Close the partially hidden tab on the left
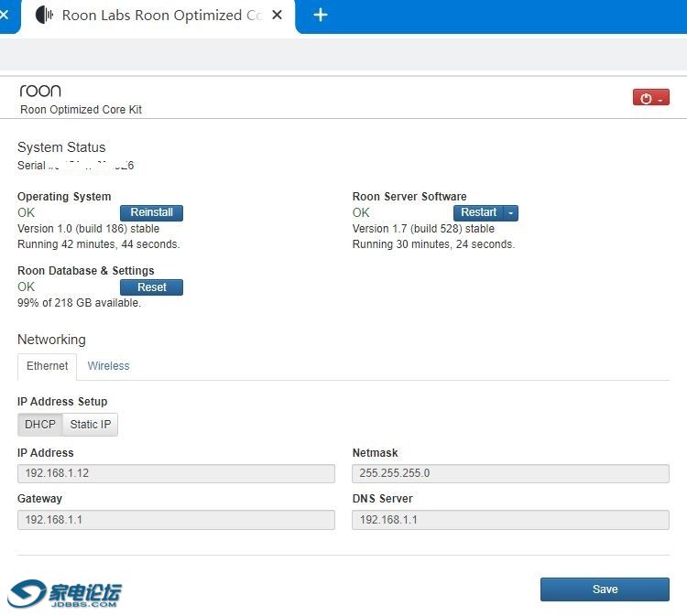687x616 pixels. pos(5,16)
